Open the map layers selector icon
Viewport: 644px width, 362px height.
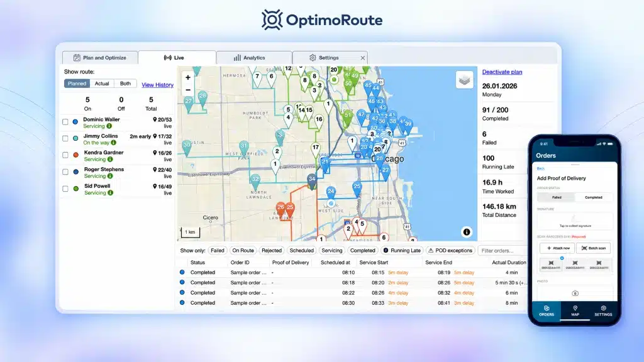465,80
